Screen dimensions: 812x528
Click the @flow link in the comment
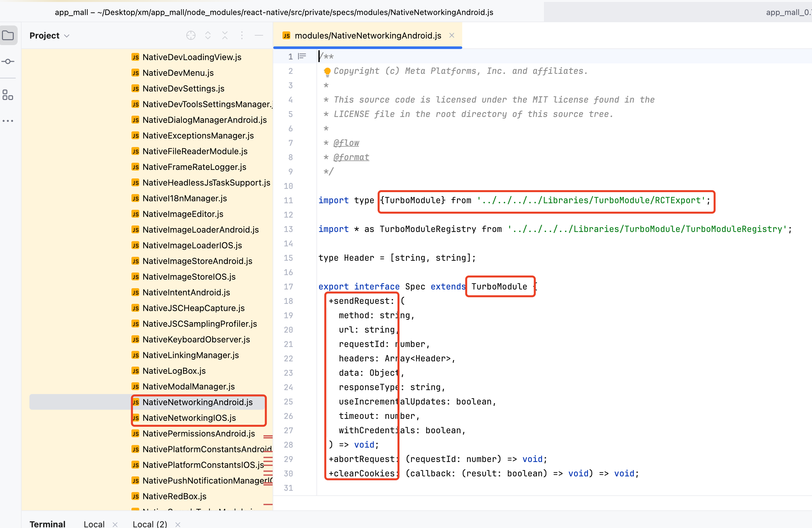click(x=346, y=143)
